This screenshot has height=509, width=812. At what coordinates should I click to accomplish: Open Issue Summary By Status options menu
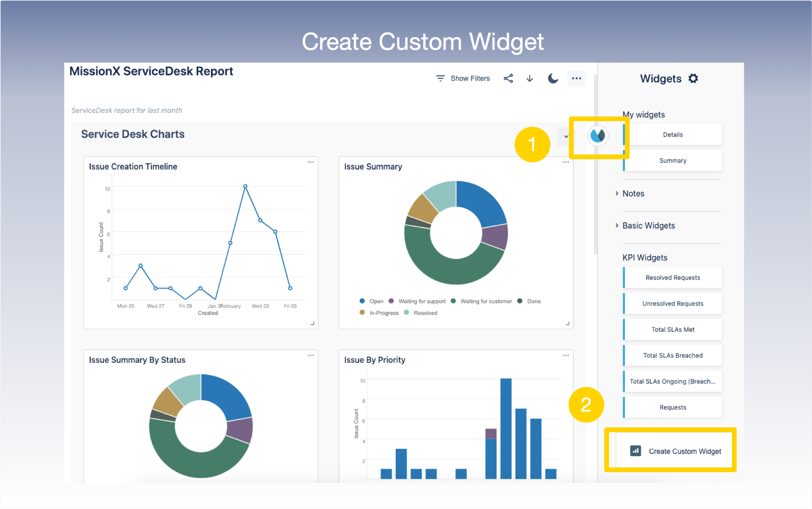tap(310, 355)
